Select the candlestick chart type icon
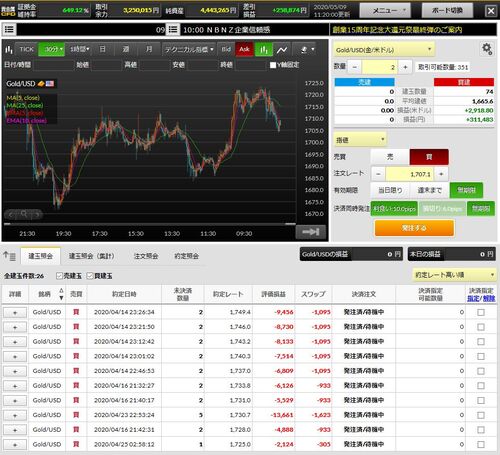 click(x=264, y=50)
